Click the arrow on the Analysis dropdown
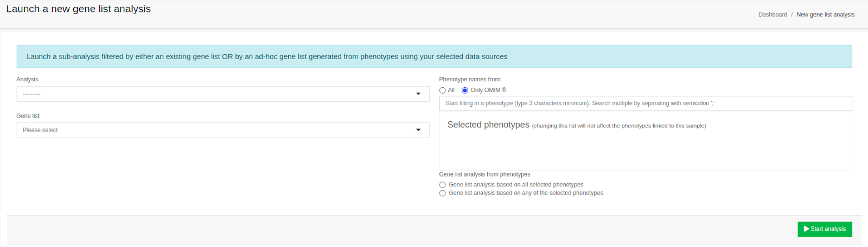This screenshot has height=247, width=868. coord(418,94)
